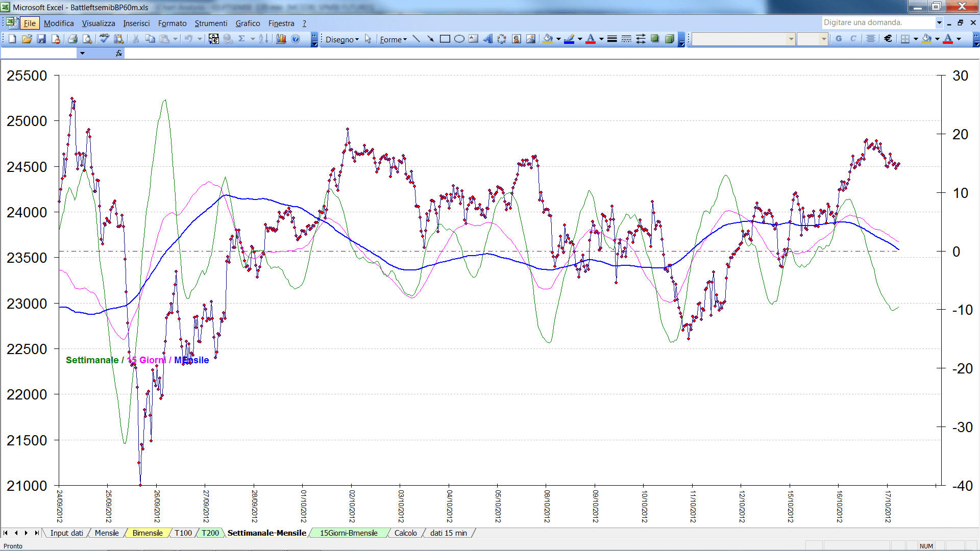The image size is (980, 551).
Task: Insert WordArt from Drawing toolbar
Action: point(488,39)
